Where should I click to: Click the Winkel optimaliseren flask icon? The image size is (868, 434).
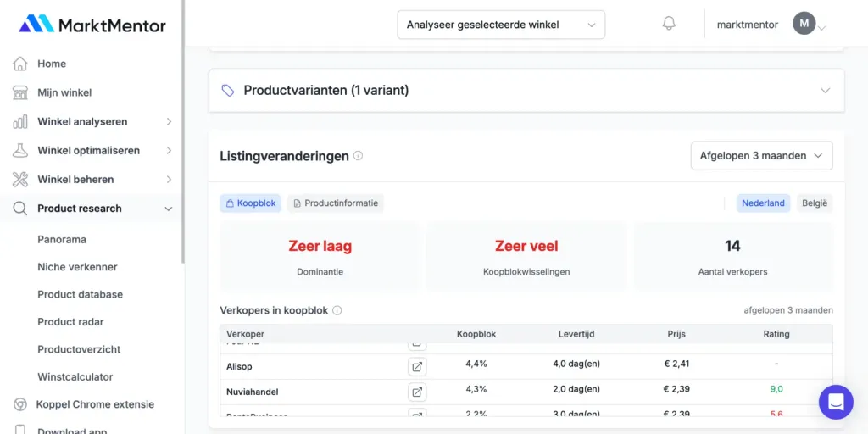click(20, 151)
